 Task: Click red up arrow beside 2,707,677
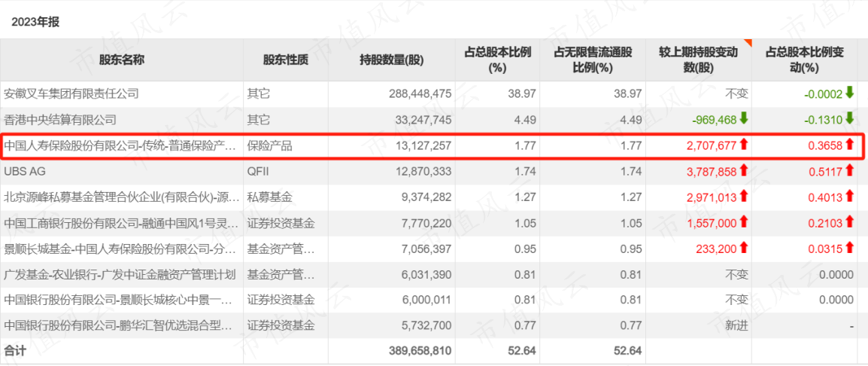click(743, 146)
